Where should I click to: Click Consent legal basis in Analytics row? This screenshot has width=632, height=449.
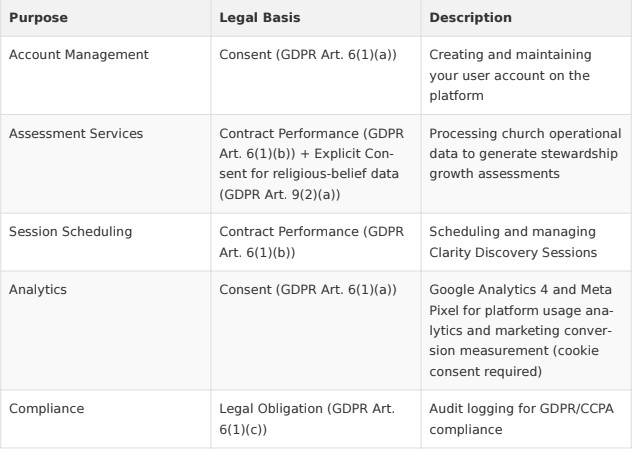point(308,290)
